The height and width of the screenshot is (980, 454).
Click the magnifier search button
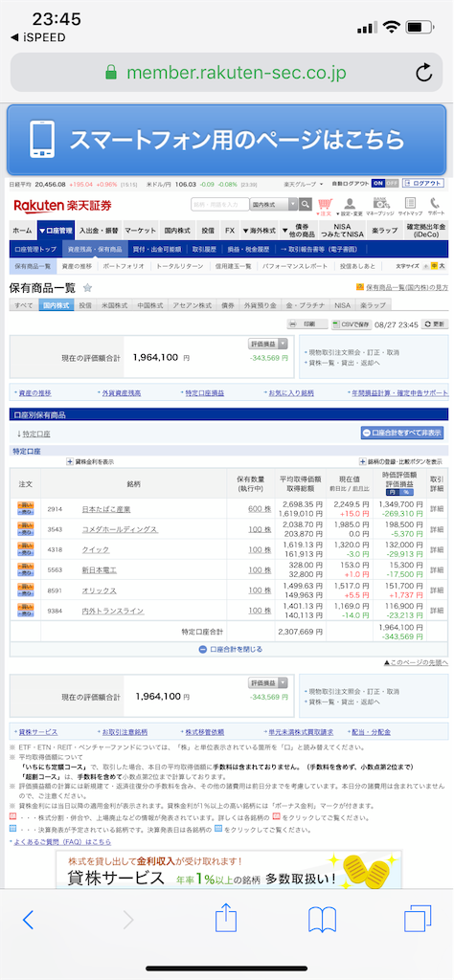306,205
